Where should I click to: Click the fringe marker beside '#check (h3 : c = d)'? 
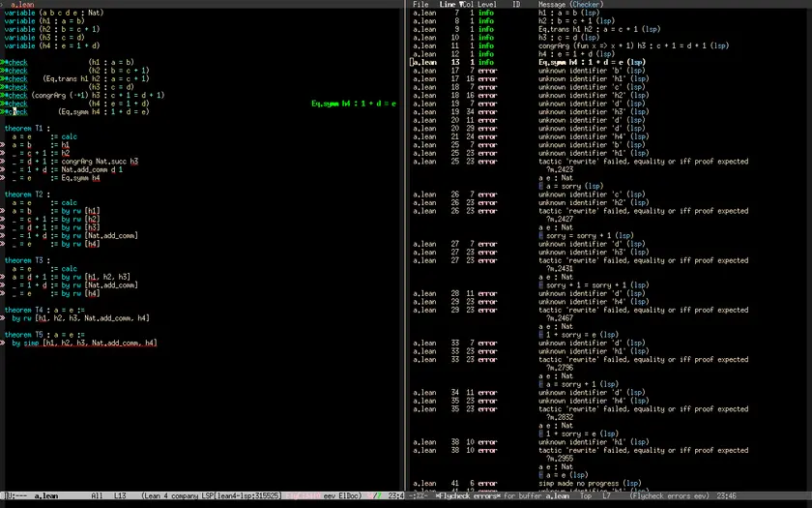[3, 87]
